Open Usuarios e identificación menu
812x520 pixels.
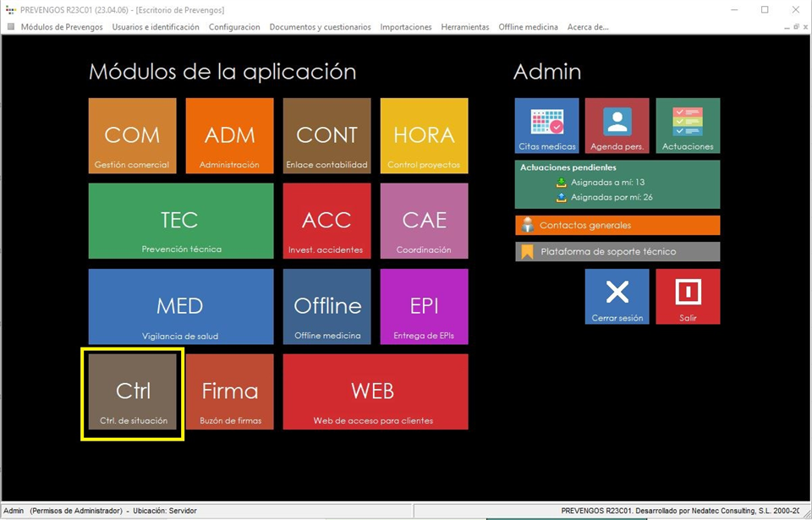click(156, 27)
